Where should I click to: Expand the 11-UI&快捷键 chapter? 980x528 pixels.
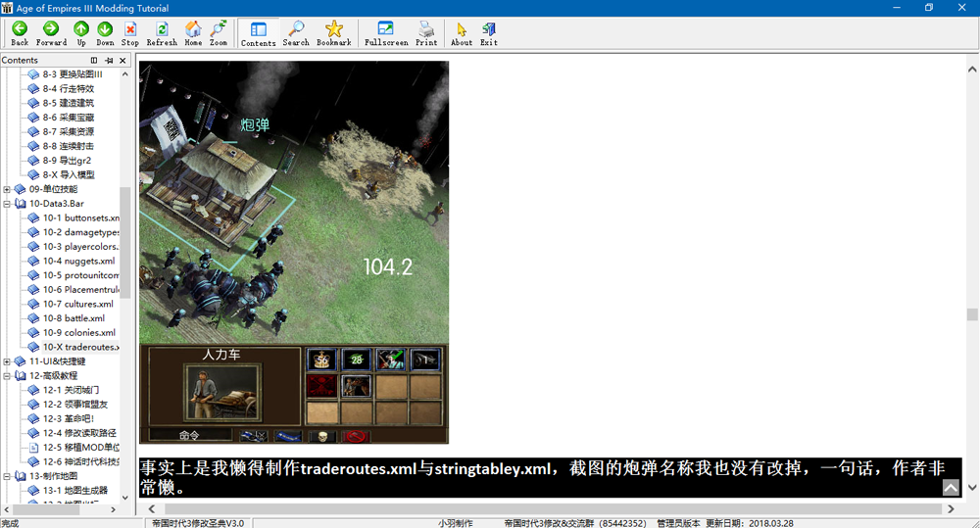(7, 361)
